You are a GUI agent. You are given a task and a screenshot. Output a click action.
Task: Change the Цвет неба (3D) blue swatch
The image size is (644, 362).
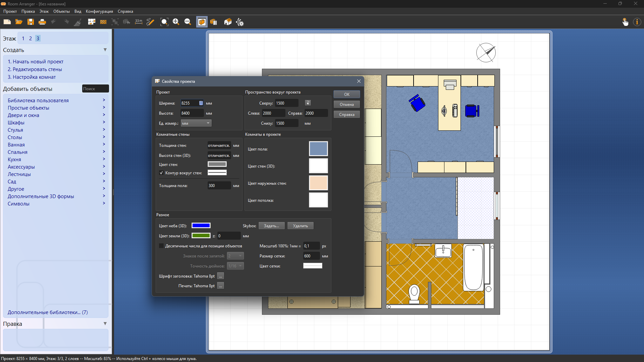coord(201,226)
